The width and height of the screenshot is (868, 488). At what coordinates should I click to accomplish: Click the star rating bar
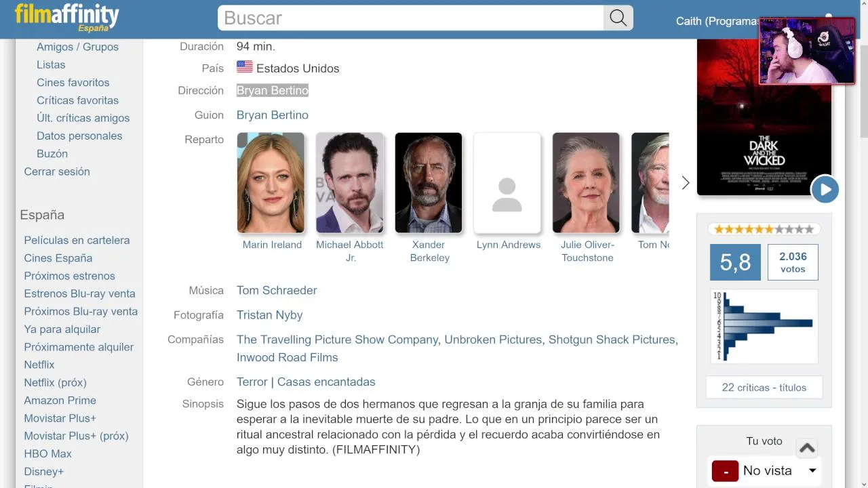(764, 229)
